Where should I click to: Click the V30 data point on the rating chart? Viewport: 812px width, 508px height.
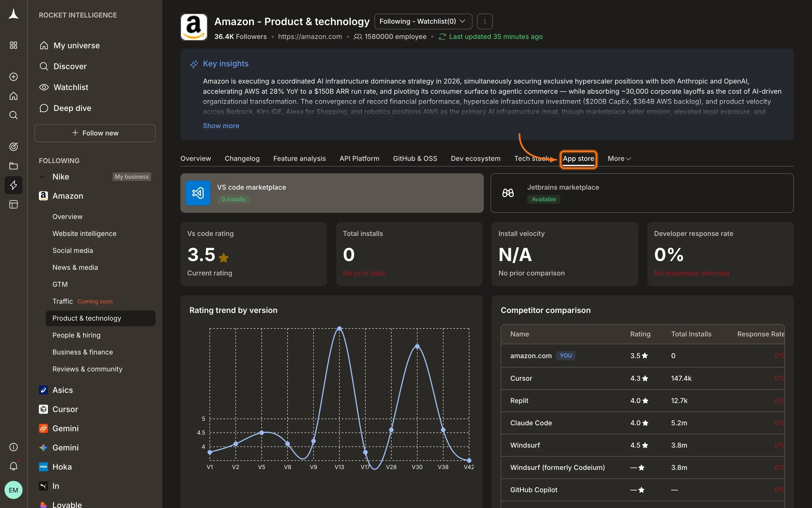pyautogui.click(x=417, y=346)
